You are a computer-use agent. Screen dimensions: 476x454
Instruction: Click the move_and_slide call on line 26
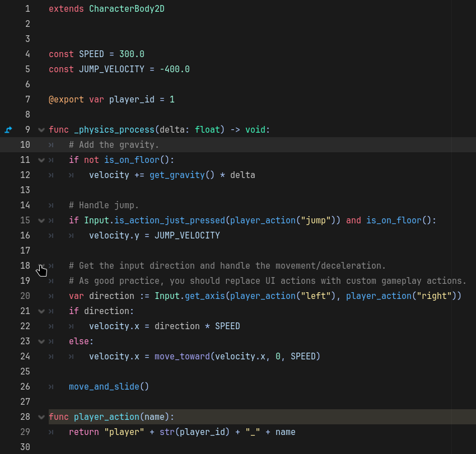click(x=104, y=387)
